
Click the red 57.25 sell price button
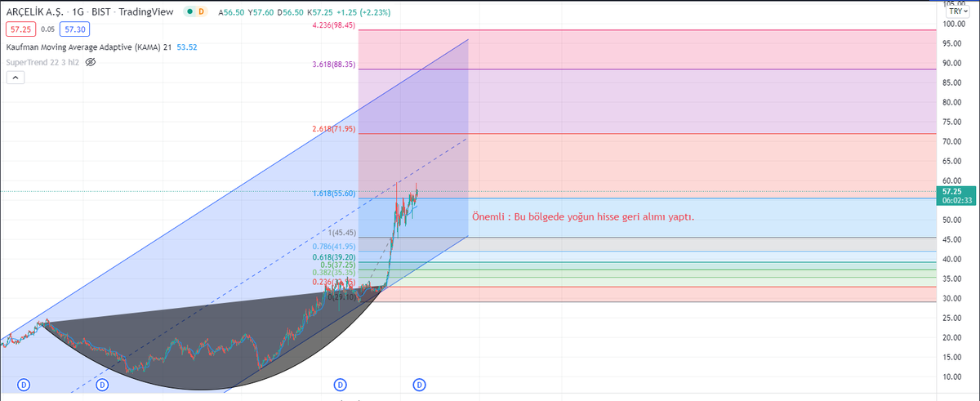pyautogui.click(x=19, y=29)
